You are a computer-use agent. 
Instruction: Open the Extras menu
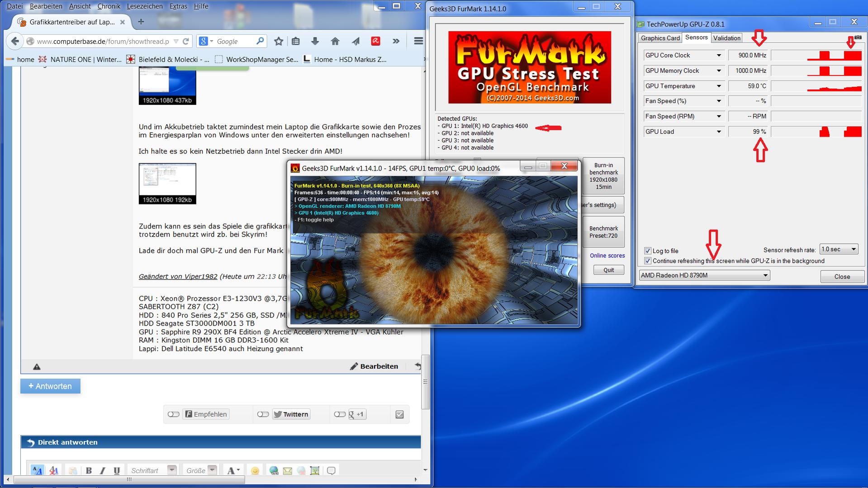click(178, 6)
